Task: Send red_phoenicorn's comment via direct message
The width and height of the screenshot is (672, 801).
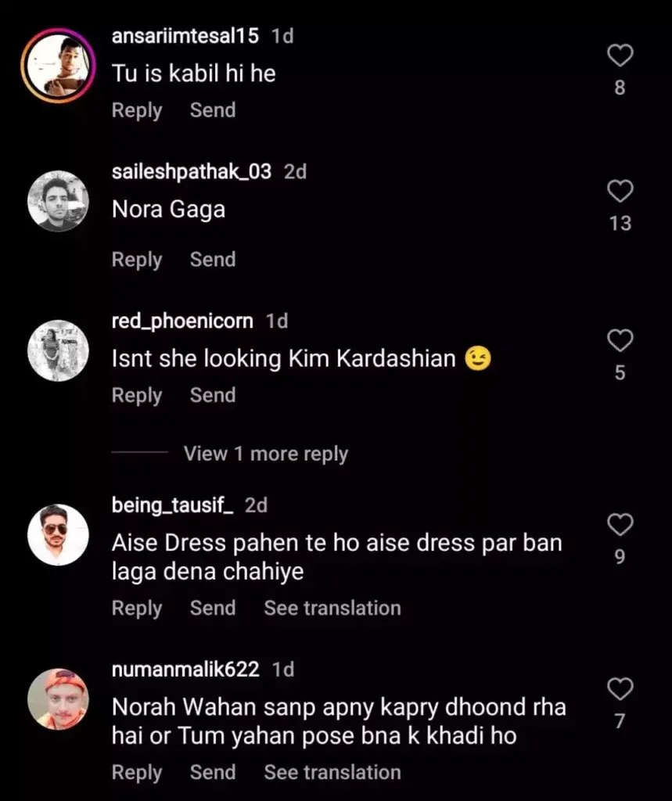Action: 212,395
